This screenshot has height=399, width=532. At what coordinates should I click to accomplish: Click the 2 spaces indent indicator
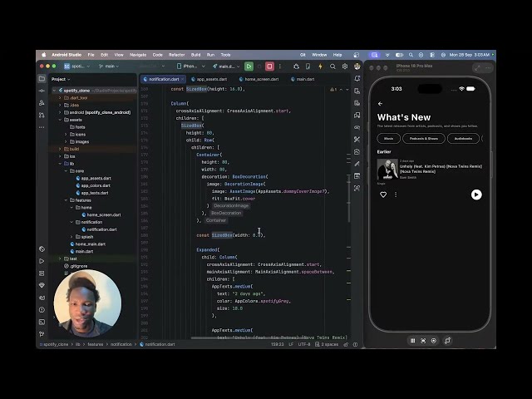(327, 344)
